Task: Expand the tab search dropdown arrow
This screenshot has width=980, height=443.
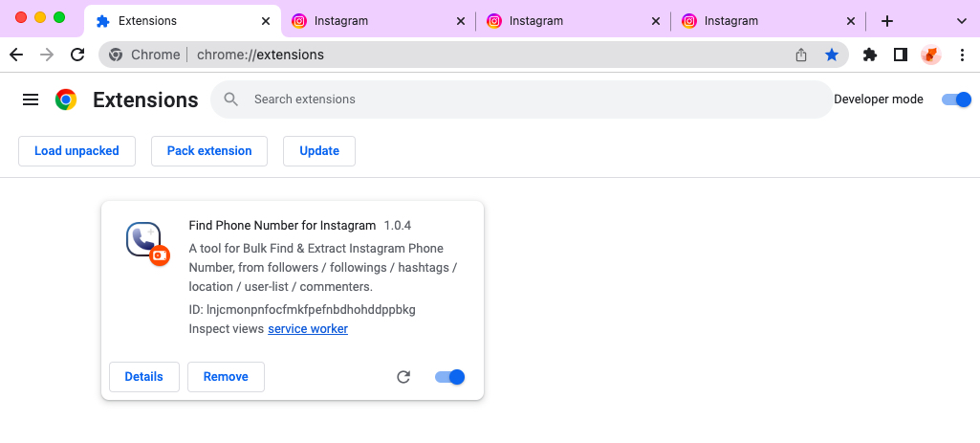Action: coord(961,20)
